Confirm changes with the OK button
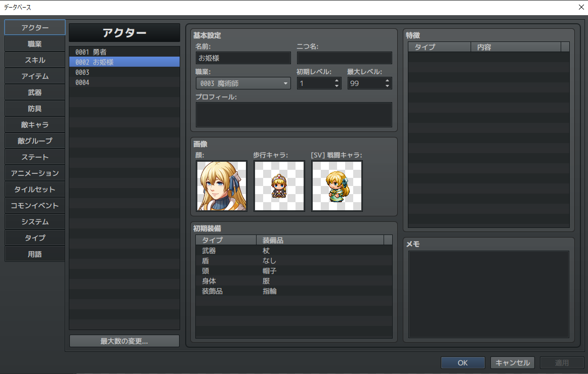The image size is (588, 374). 462,362
